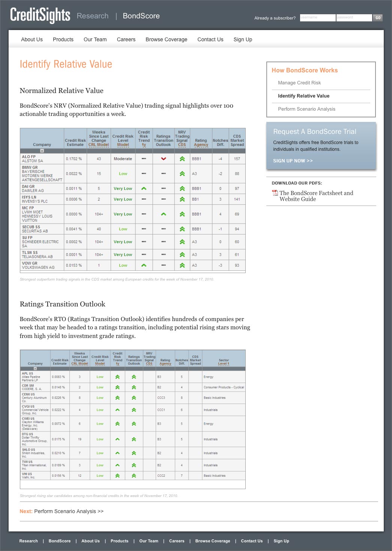The width and height of the screenshot is (392, 551).
Task: Click the username input field
Action: click(318, 18)
